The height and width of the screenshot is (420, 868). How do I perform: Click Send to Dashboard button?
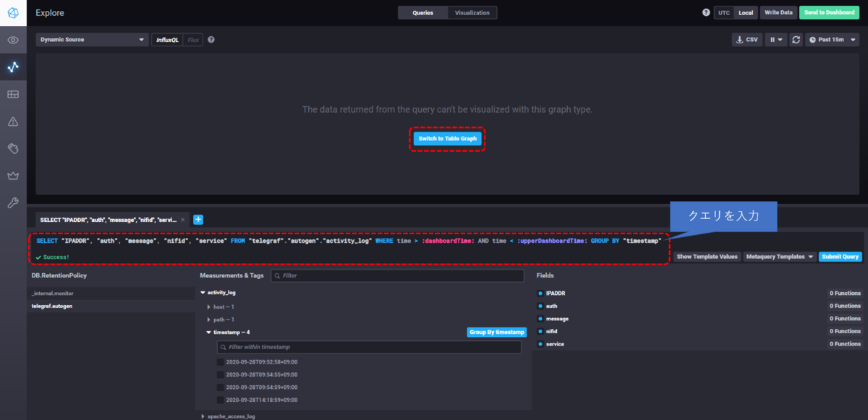[830, 12]
